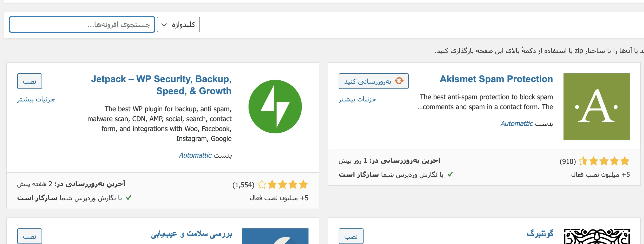Open Akismet's جزئیات بیشتر details link
Image resolution: width=644 pixels, height=244 pixels.
(358, 99)
